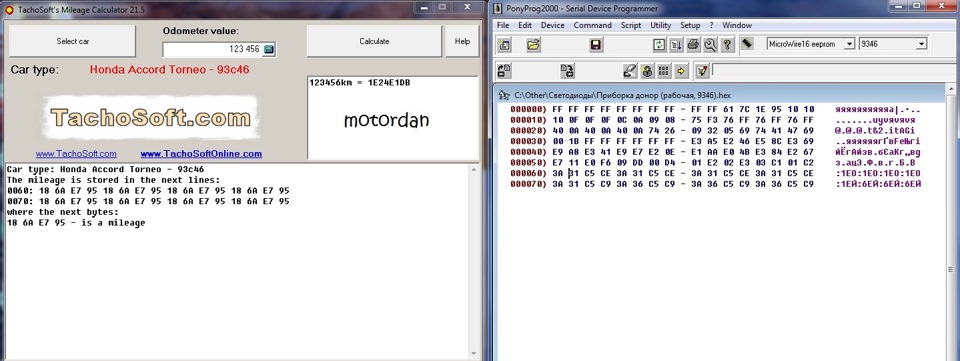Open the Command menu
Image resolution: width=960 pixels, height=361 pixels.
point(592,25)
